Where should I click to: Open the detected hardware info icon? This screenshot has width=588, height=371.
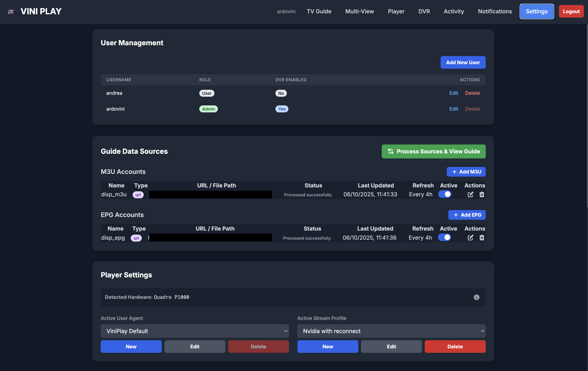(x=476, y=297)
